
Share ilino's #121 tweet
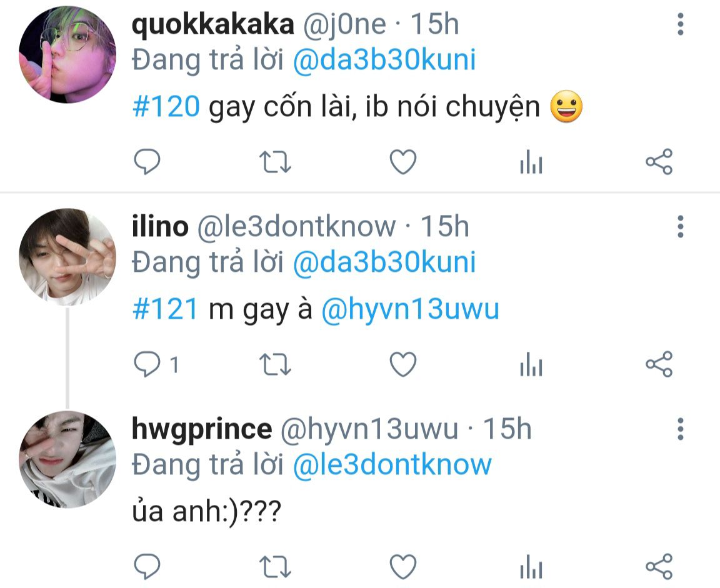click(x=659, y=364)
